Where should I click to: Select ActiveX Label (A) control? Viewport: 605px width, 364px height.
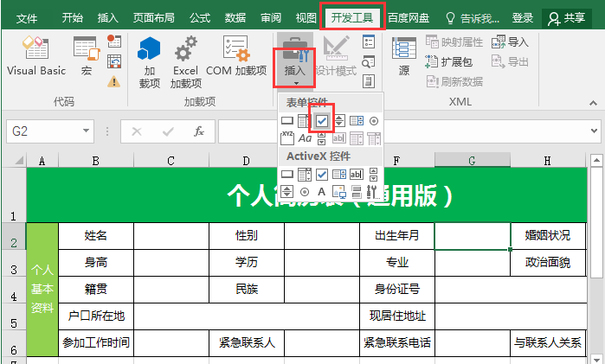click(x=321, y=191)
